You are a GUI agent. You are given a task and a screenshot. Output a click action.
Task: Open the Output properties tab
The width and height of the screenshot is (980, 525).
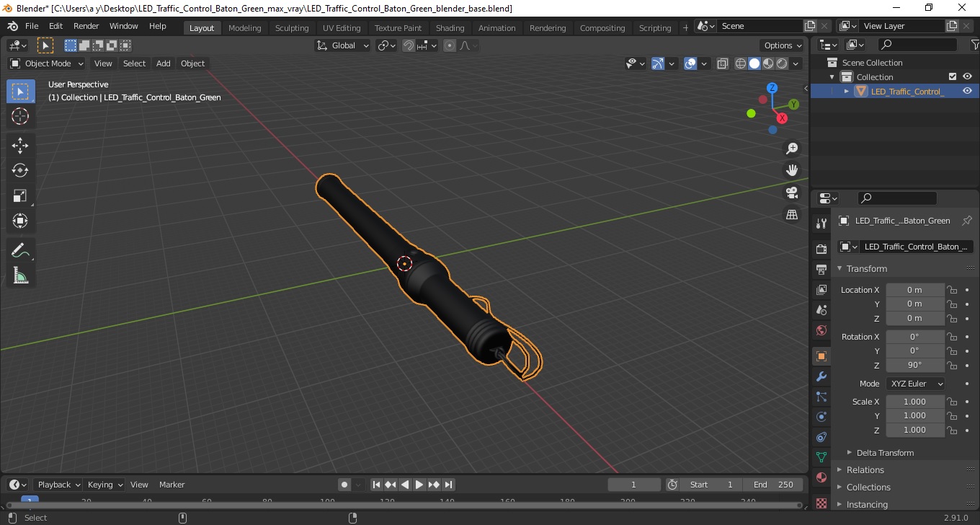point(821,269)
